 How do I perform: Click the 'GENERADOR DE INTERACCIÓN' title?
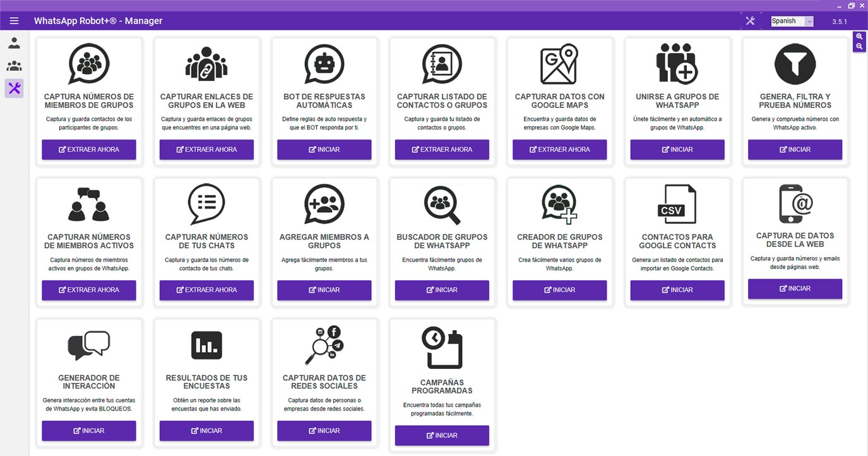89,382
